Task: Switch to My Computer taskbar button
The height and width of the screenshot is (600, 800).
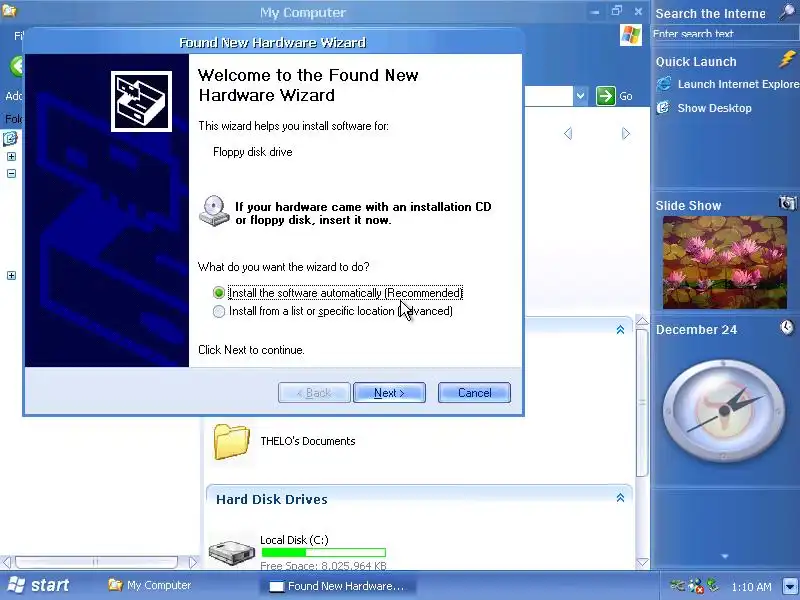Action: [x=150, y=585]
